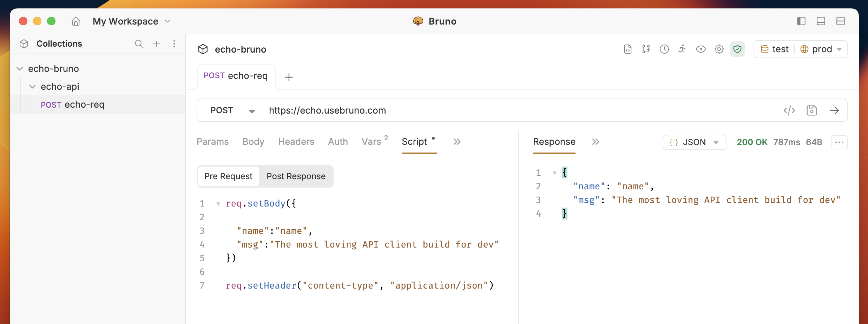
Task: Select the test environment button
Action: (x=775, y=49)
